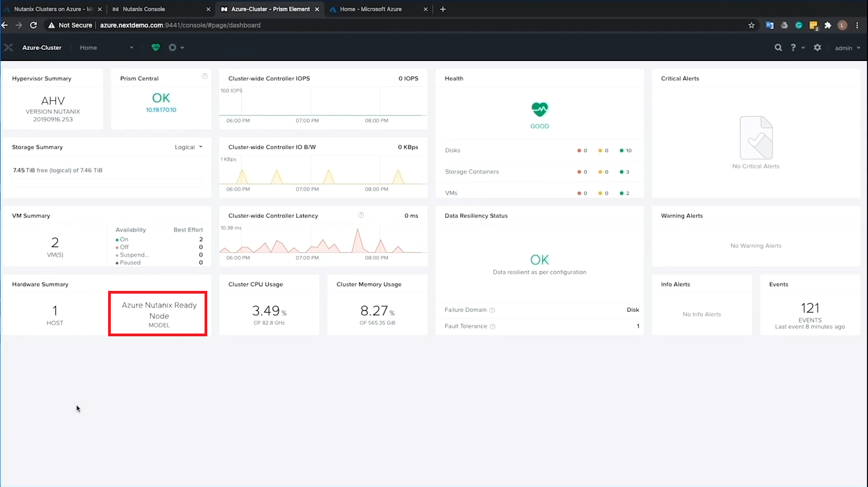
Task: Close the Nutanix Console tab
Action: point(208,9)
